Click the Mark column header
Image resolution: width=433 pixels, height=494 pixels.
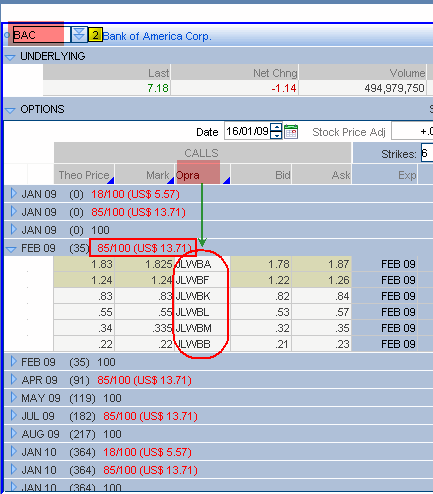click(145, 174)
